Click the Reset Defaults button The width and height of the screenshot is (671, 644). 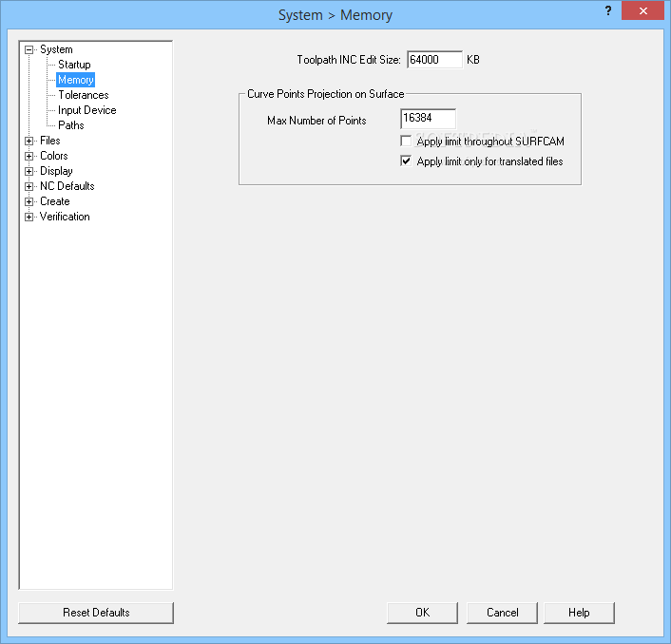pyautogui.click(x=96, y=613)
